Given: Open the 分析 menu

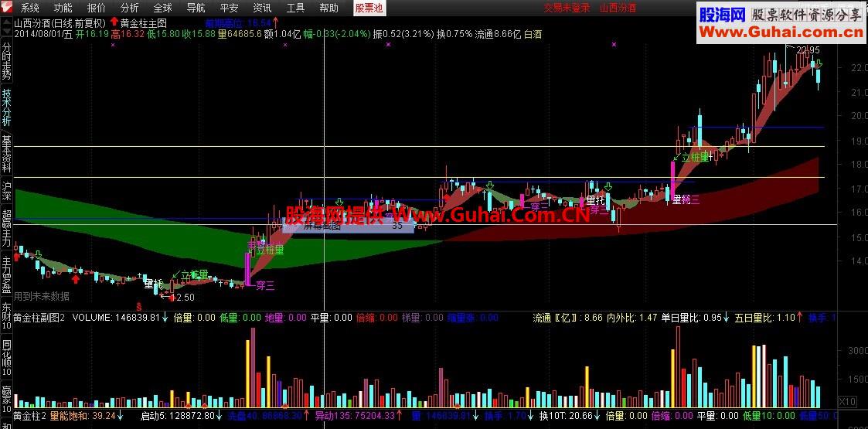Looking at the screenshot, I should point(130,8).
